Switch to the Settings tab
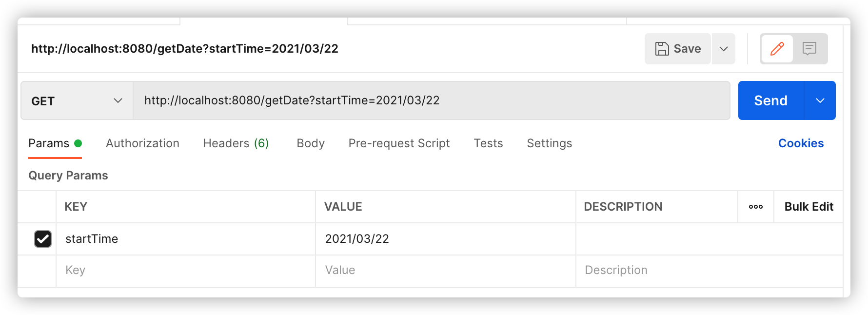Viewport: 868px width, 315px height. coord(549,143)
